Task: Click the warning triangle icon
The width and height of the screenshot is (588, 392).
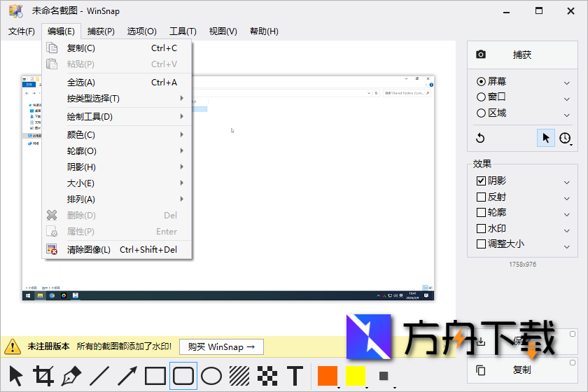Action: point(13,346)
